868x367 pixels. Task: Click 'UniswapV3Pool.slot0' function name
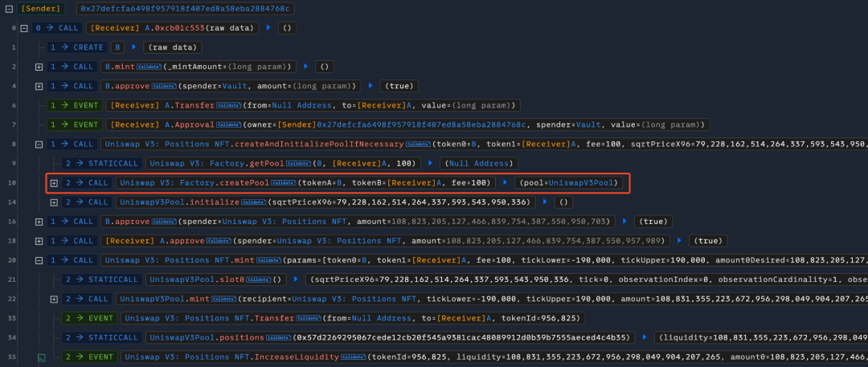199,279
